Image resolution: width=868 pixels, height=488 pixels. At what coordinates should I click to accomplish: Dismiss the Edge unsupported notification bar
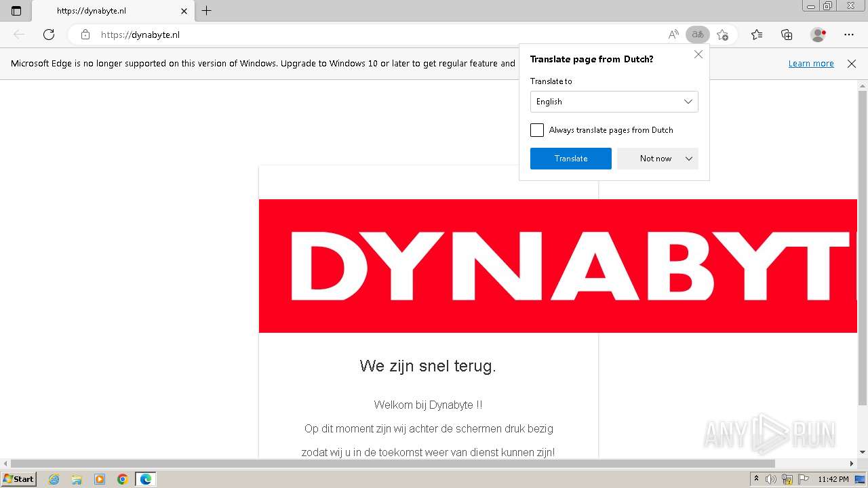[852, 64]
